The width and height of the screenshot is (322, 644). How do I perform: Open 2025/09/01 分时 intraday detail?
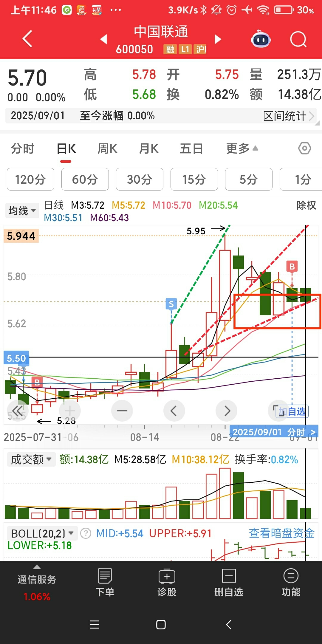pyautogui.click(x=274, y=432)
